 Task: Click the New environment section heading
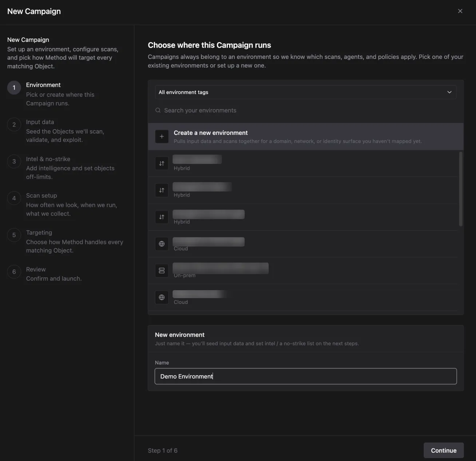pos(180,335)
